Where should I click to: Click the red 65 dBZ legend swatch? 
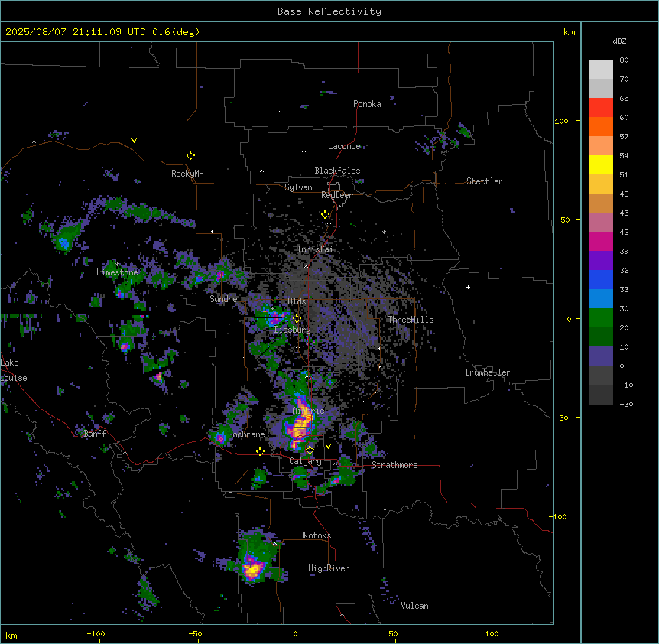[601, 108]
